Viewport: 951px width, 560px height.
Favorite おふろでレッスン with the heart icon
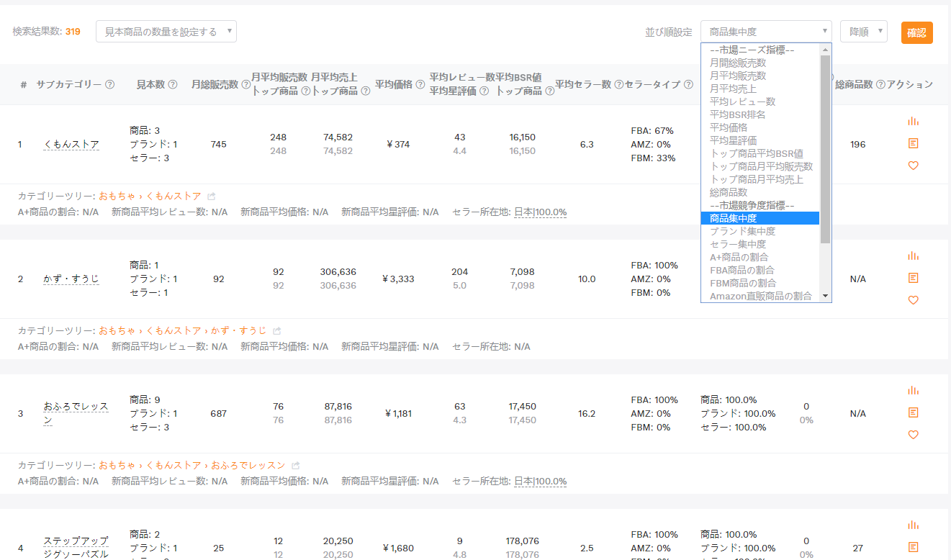(914, 435)
